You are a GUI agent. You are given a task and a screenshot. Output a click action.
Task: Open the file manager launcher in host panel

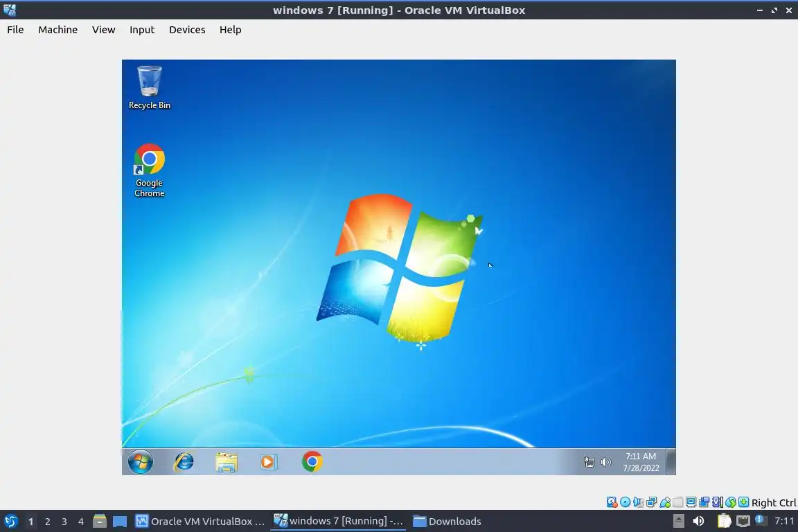pyautogui.click(x=99, y=522)
